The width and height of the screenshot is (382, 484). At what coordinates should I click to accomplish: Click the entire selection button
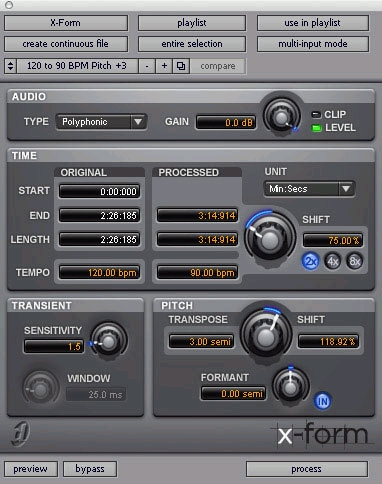[192, 44]
